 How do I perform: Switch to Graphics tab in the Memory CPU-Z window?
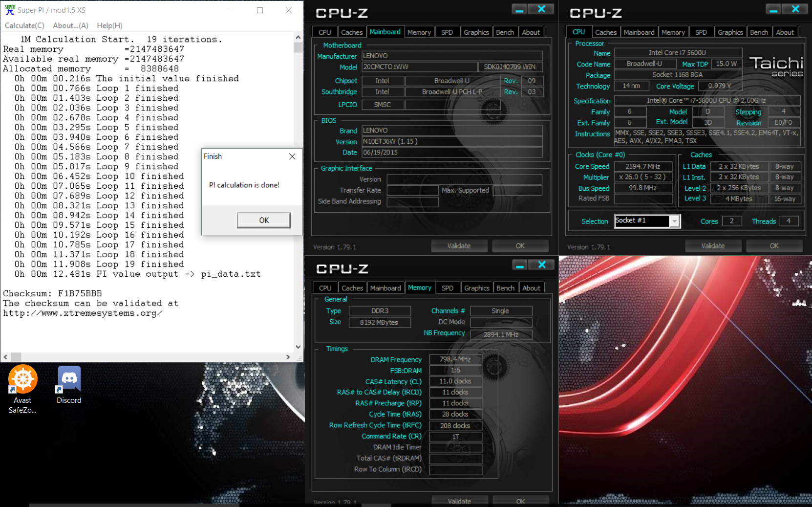tap(477, 288)
